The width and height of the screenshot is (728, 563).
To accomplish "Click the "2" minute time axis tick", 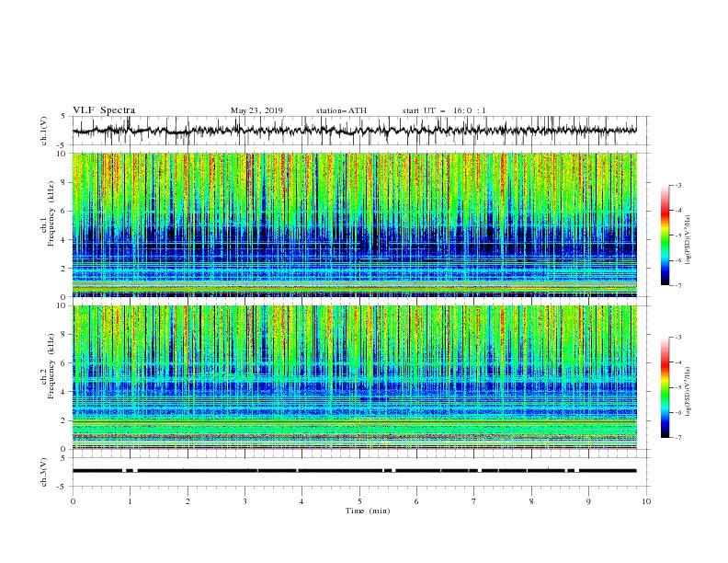I will click(x=188, y=501).
